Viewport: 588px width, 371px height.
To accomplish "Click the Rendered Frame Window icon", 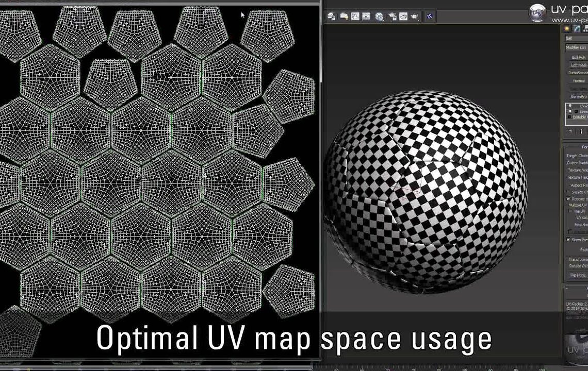I will pos(403,16).
